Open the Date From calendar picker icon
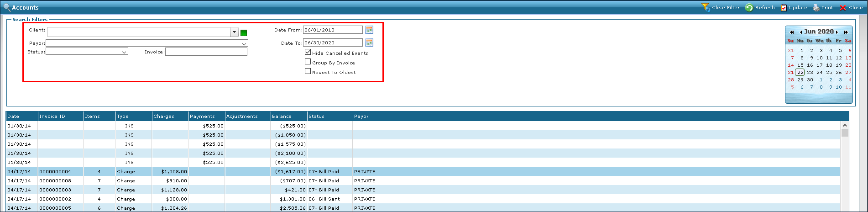The height and width of the screenshot is (212, 868). coord(369,30)
